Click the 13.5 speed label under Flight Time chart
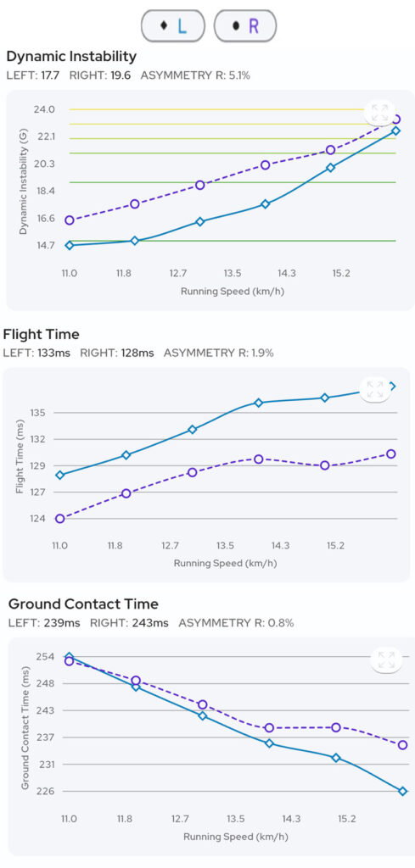This screenshot has height=868, width=415. click(225, 545)
